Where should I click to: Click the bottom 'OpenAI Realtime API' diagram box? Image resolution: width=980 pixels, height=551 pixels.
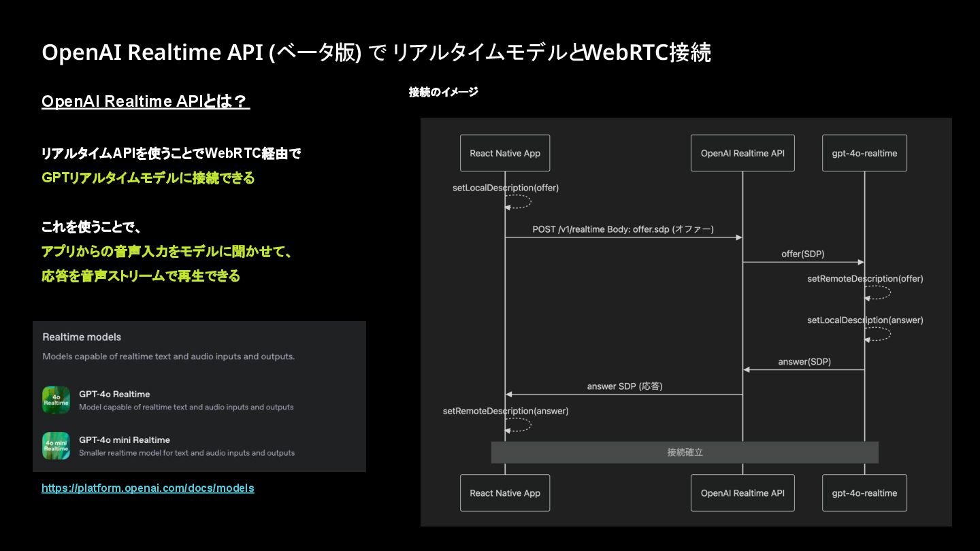(x=742, y=493)
